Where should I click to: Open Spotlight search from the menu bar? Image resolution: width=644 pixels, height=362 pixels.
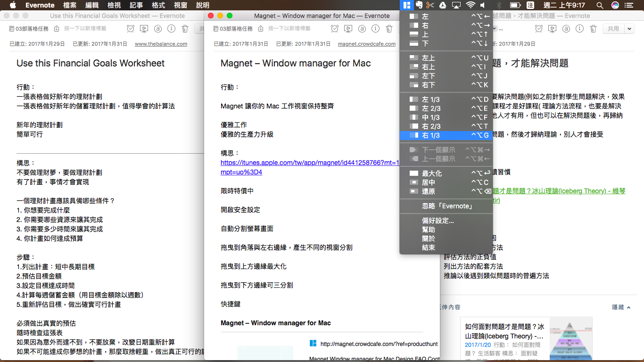(600, 5)
